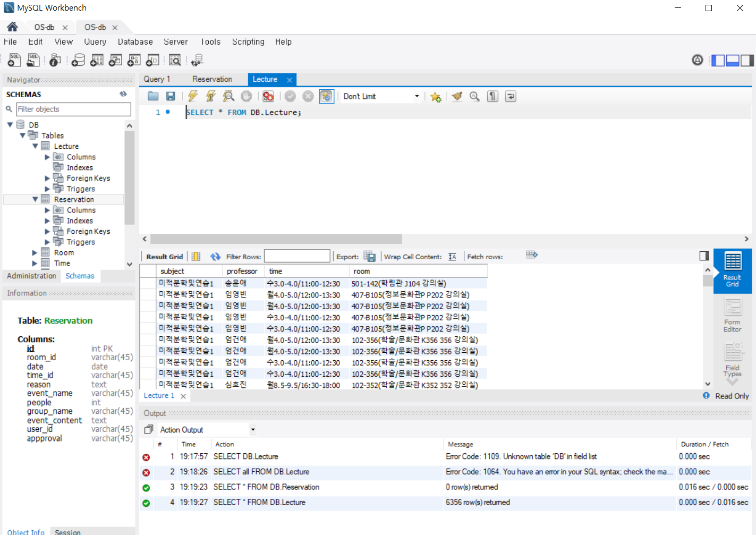
Task: Click the Filter Rows input box
Action: (x=297, y=256)
